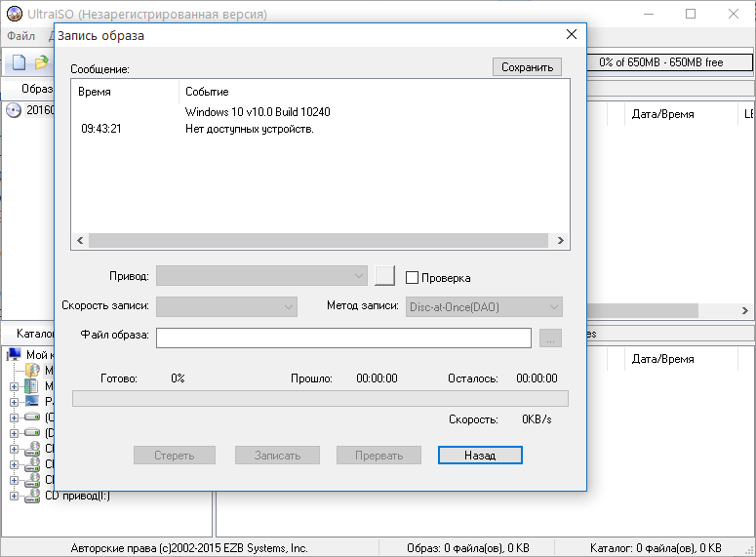Click the left scroll arrow in message list
The width and height of the screenshot is (756, 557).
coord(80,240)
